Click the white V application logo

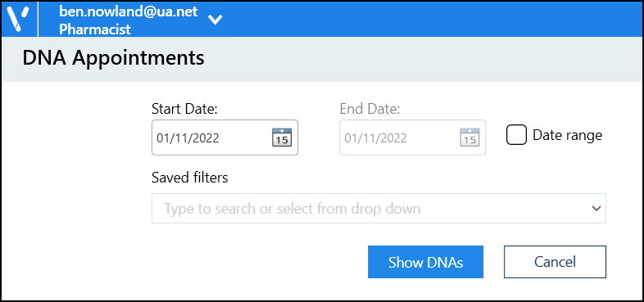(x=19, y=19)
